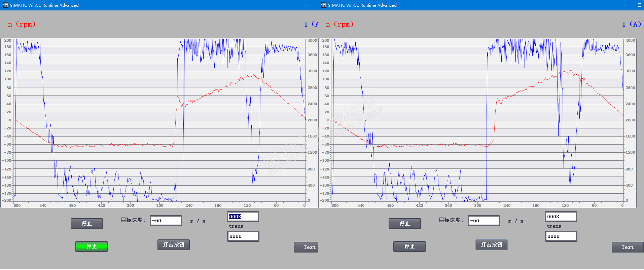
Task: Maximize the right WinCC Runtime window
Action: tap(640, 5)
